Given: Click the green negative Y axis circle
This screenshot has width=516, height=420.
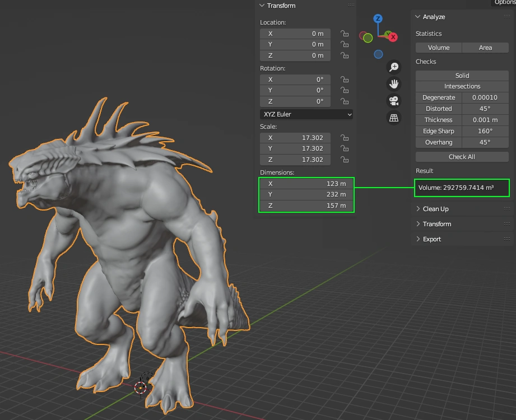Looking at the screenshot, I should pyautogui.click(x=368, y=38).
